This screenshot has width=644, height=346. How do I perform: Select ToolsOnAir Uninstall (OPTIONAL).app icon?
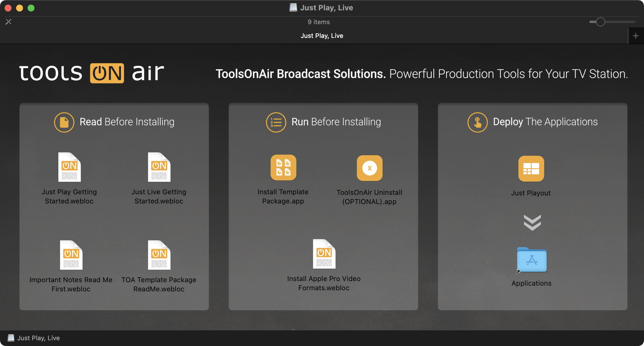pyautogui.click(x=370, y=168)
